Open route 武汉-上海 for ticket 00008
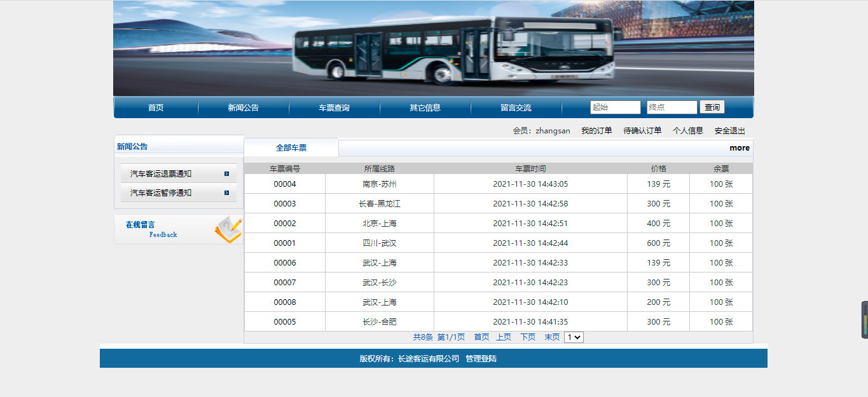The image size is (868, 397). [x=380, y=302]
